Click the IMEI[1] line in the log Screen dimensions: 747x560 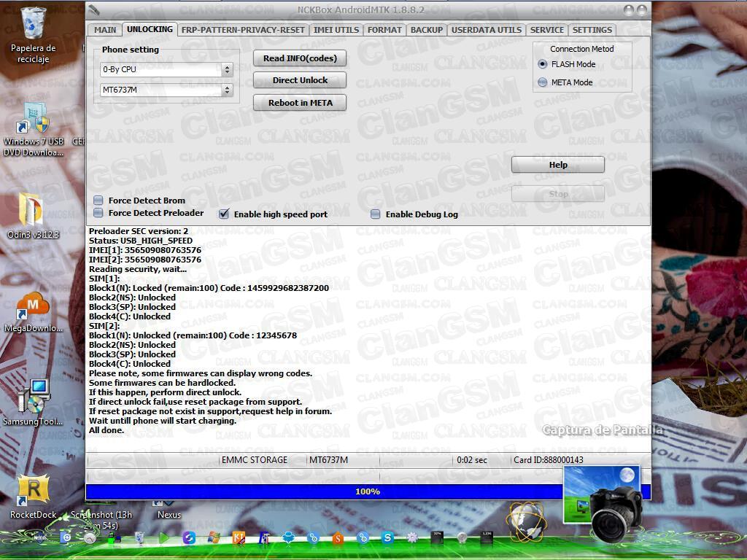coord(145,250)
